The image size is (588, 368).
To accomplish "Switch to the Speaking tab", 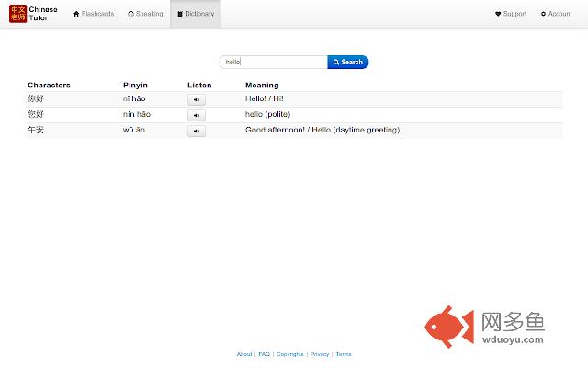I will (145, 14).
